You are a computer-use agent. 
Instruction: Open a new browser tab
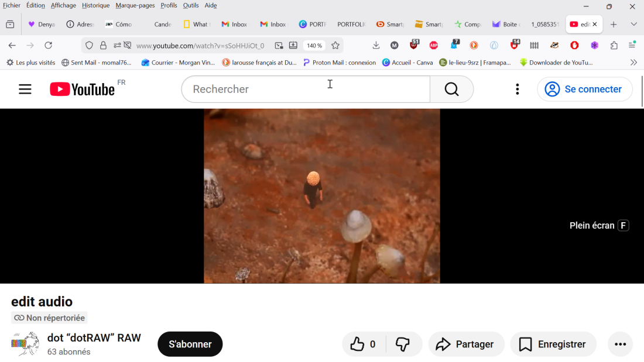coord(614,24)
